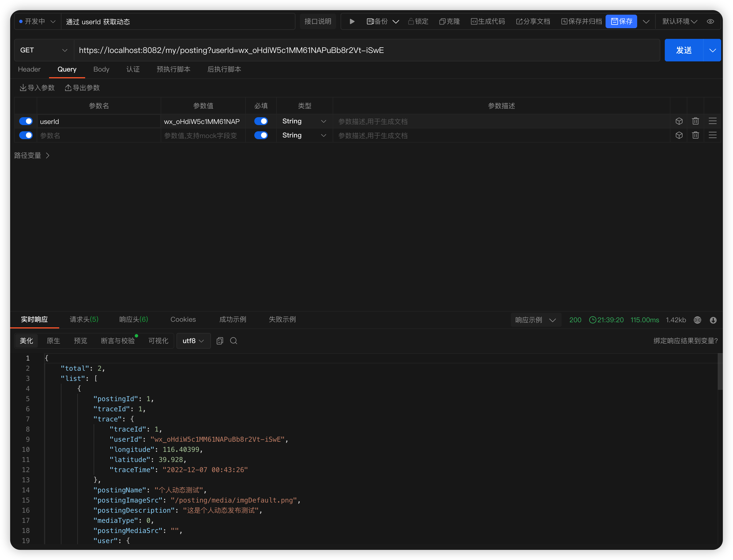Open the 预执行脚本 tab
This screenshot has height=560, width=733.
coord(173,69)
